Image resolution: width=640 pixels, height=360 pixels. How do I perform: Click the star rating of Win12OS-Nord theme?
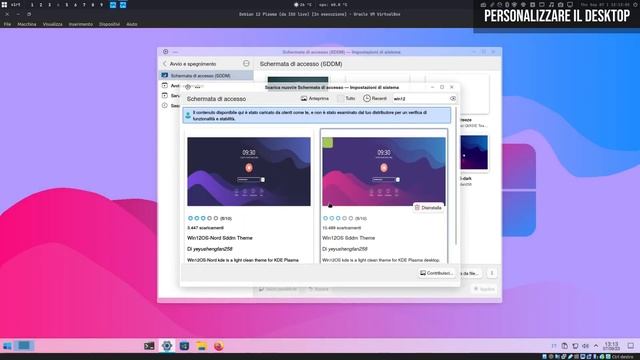click(x=203, y=218)
